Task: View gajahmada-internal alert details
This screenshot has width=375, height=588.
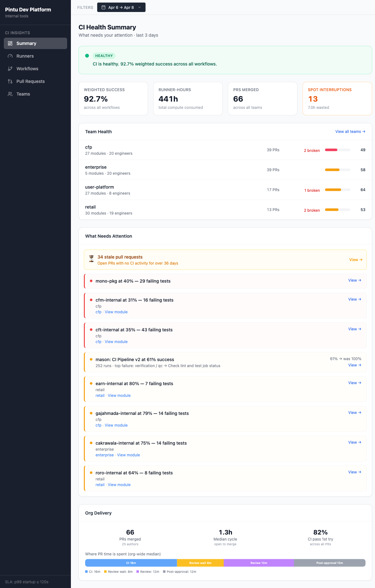Action: point(355,413)
